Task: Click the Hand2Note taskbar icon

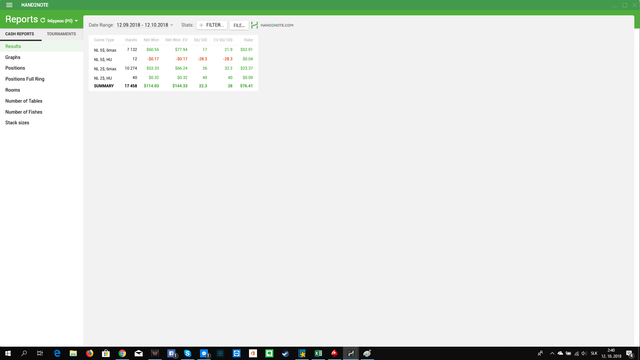Action: pos(351,353)
